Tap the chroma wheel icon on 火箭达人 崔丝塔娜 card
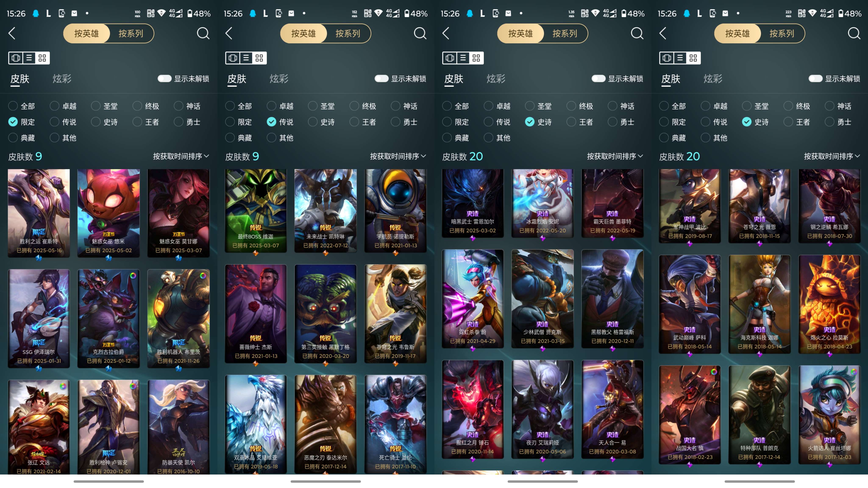 pos(854,372)
